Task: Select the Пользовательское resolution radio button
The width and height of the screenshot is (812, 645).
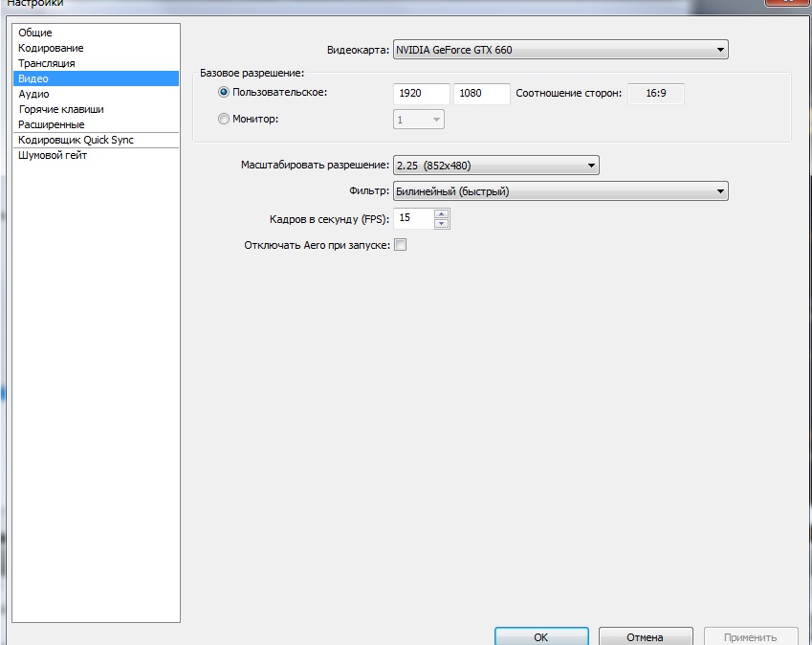Action: click(x=224, y=92)
